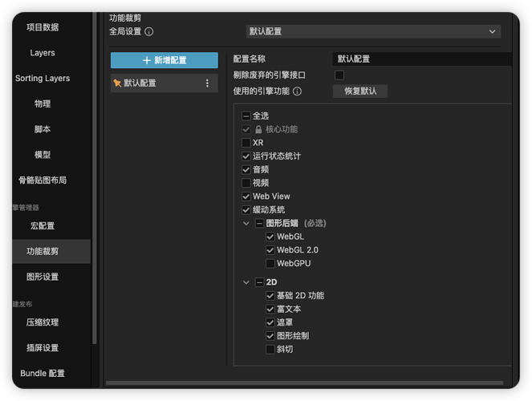Uncheck the WebGL checkbox
532x401 pixels.
click(270, 237)
